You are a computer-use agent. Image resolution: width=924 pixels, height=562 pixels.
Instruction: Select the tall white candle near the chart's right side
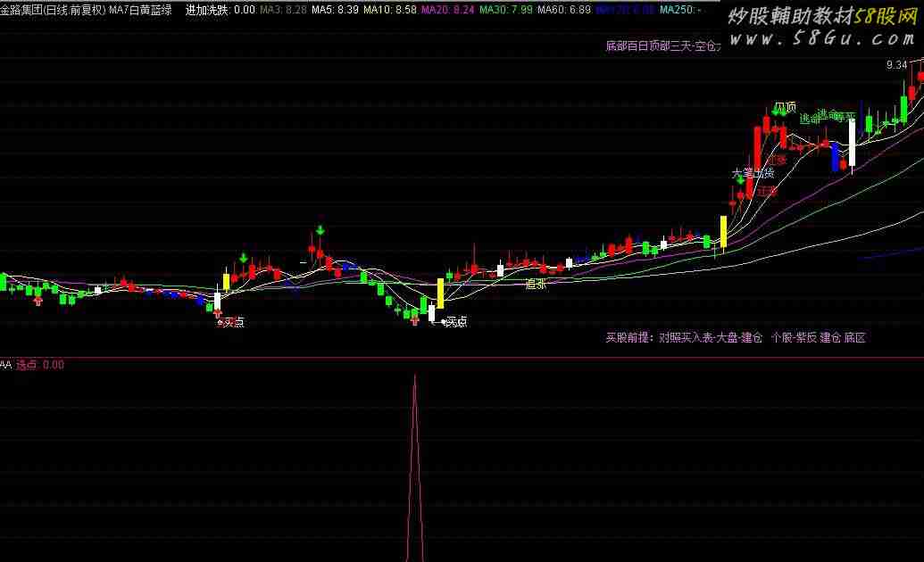coord(852,143)
